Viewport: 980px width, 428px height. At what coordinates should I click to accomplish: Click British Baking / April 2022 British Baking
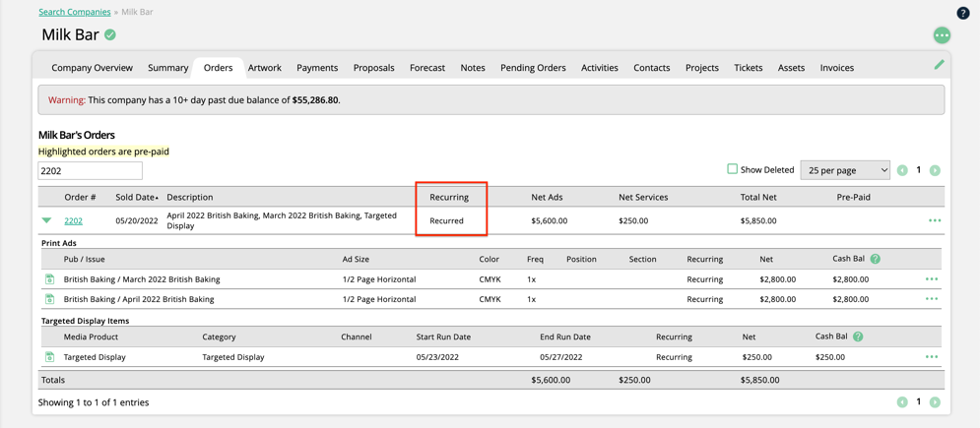tap(139, 299)
